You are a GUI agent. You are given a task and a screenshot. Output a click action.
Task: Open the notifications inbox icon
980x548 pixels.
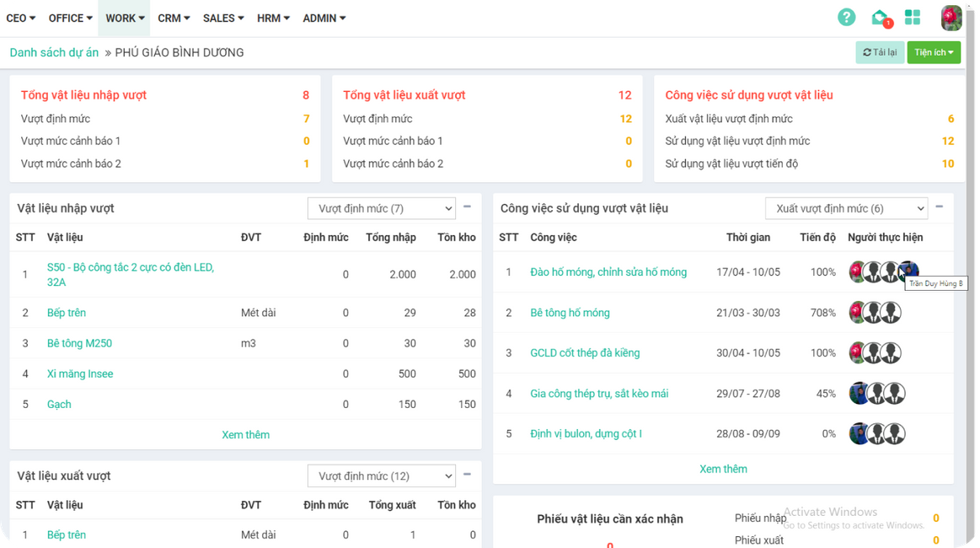pos(880,18)
